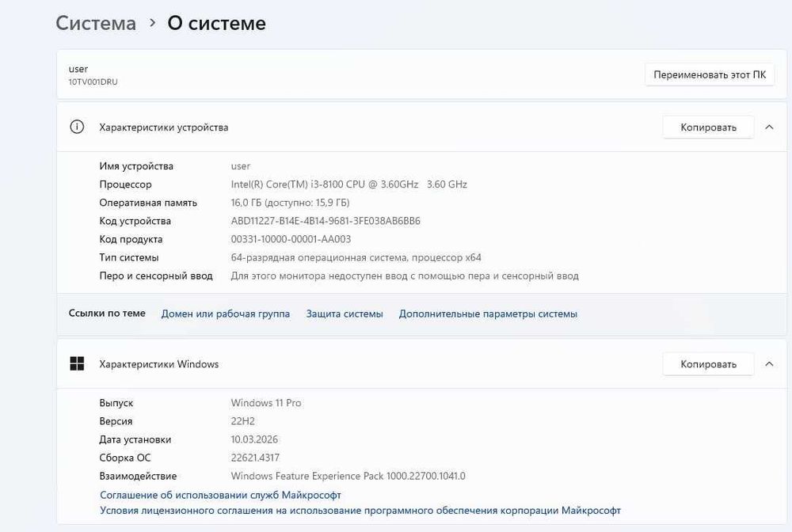The width and height of the screenshot is (792, 532).
Task: Click the Имя устройства label
Action: click(x=136, y=166)
